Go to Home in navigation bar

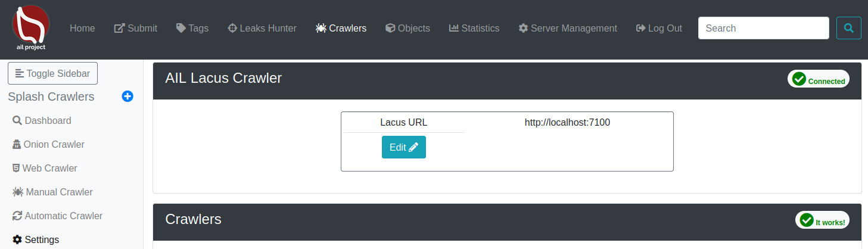(x=82, y=28)
